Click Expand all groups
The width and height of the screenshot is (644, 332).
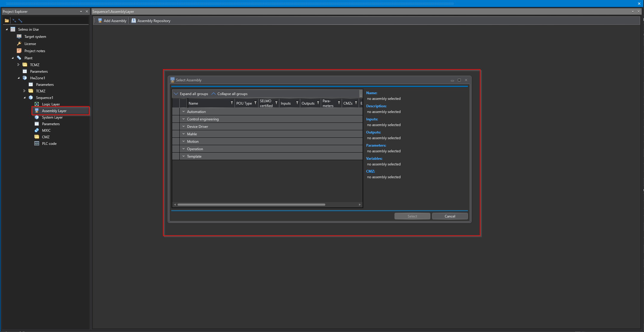191,94
